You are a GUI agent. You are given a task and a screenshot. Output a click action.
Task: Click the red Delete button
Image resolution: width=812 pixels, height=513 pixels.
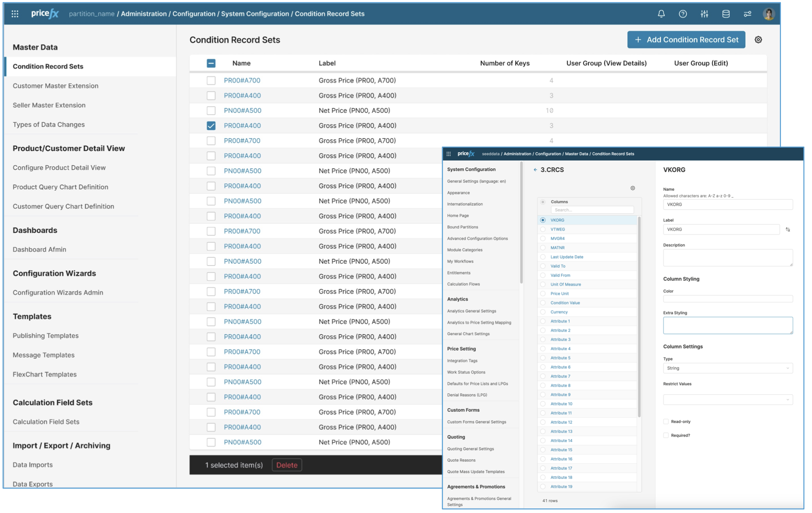287,465
